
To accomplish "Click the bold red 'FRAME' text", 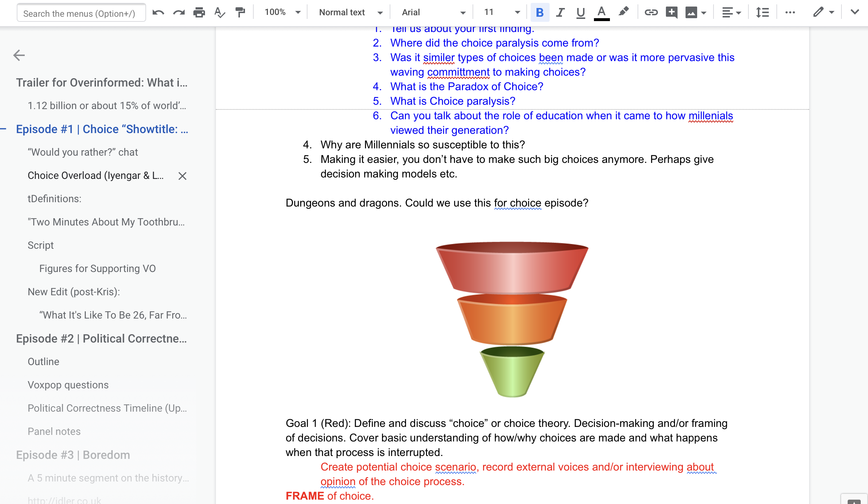I will click(x=305, y=496).
